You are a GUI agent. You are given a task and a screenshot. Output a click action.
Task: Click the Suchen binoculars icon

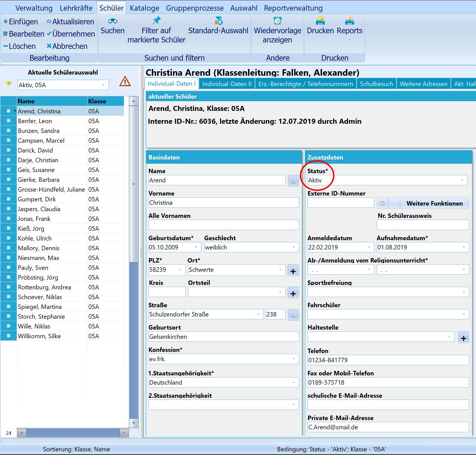click(112, 21)
